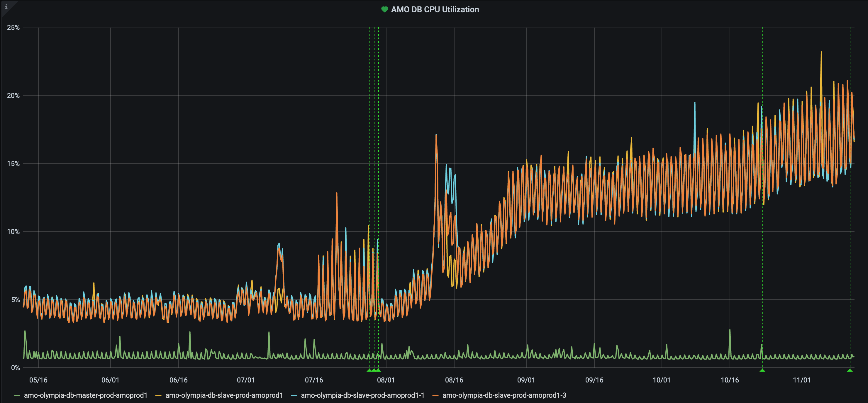Viewport: 868px width, 403px height.
Task: Click the 25% y-axis label
Action: (x=13, y=28)
